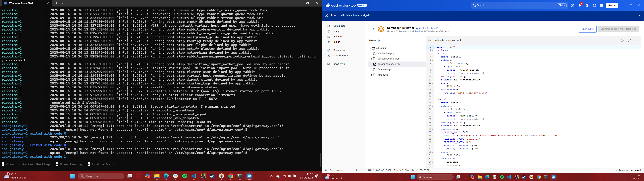Click the PowerShell vertical scrollbar
The image size is (644, 181).
[320, 160]
